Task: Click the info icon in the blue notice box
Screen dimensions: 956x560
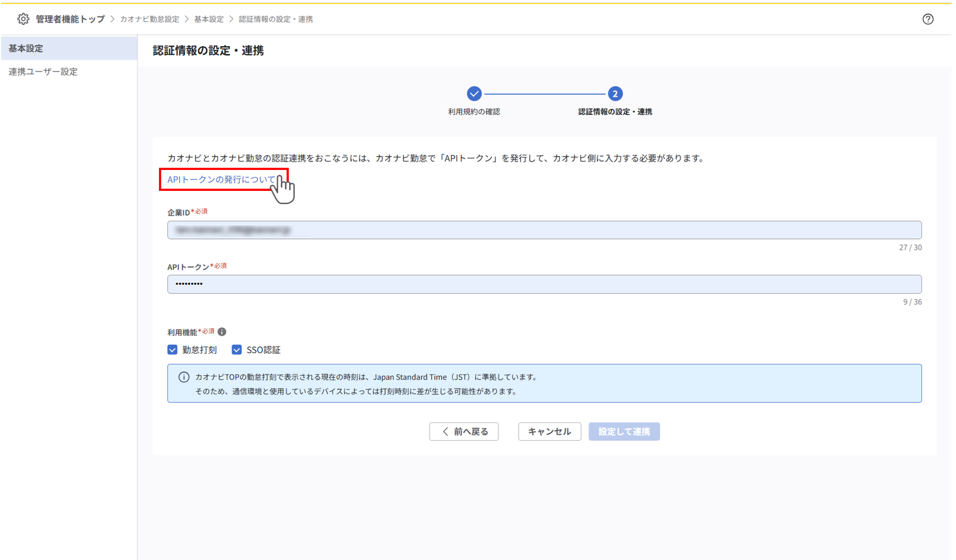Action: coord(183,377)
